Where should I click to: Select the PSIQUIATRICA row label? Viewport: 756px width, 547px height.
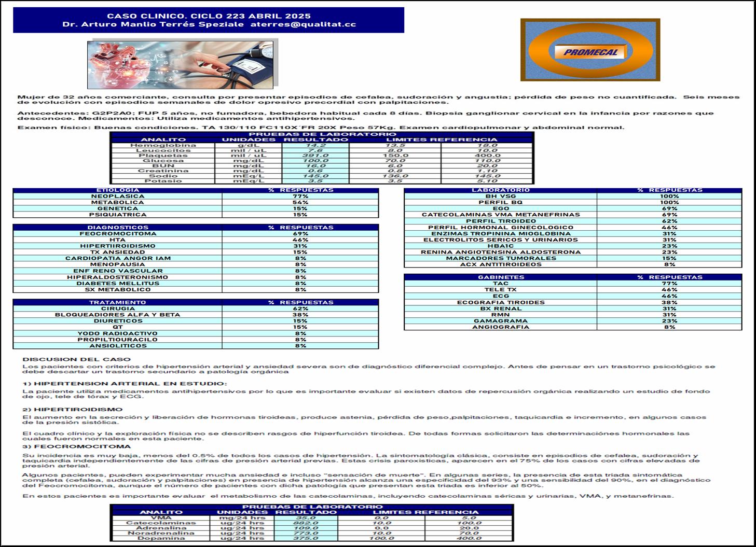118,215
